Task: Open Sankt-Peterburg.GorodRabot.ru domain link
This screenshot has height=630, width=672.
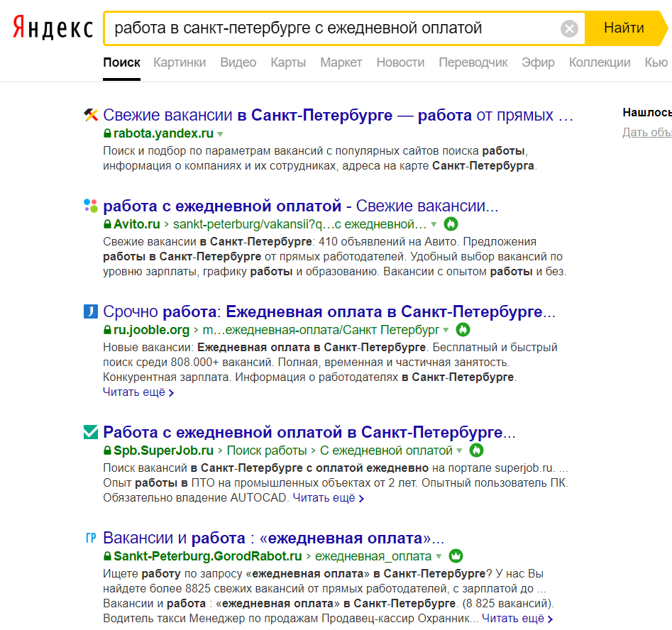Action: 208,556
